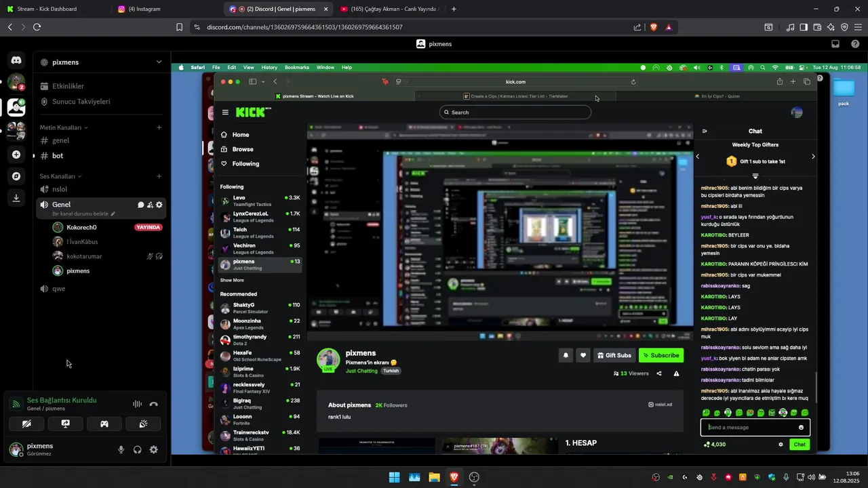Screen dimensions: 868x488
Task: Open the Discord inbox icon
Action: point(835,44)
